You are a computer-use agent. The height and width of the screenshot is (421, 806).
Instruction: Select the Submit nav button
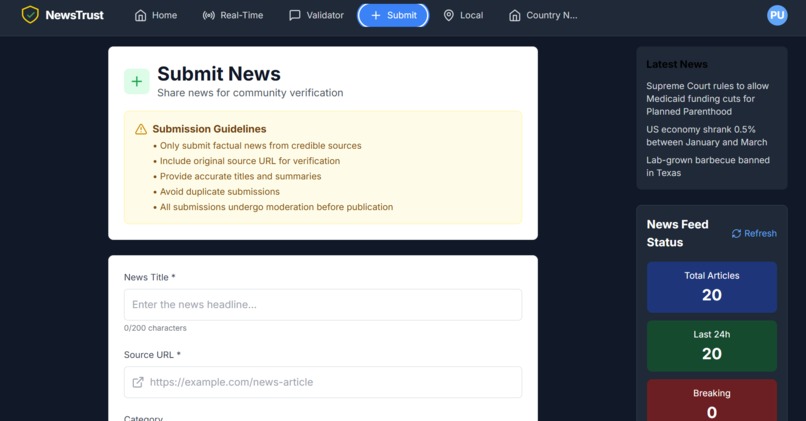(x=393, y=15)
